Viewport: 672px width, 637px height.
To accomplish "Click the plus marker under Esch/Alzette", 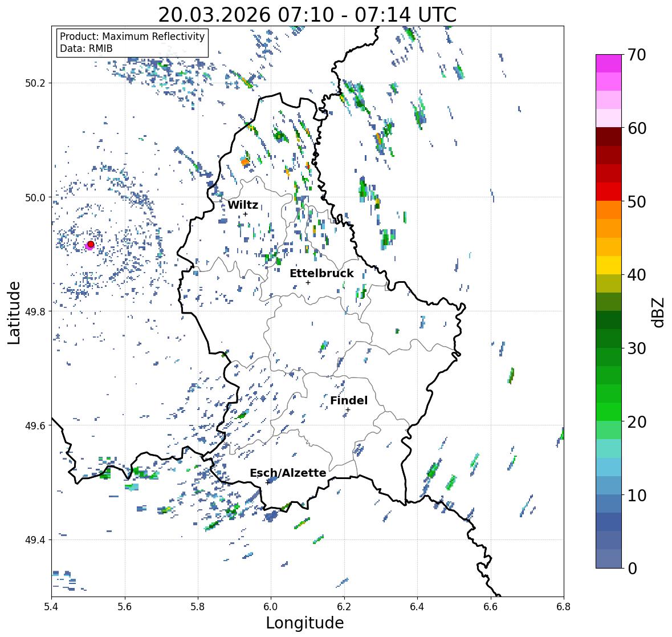I will [267, 482].
